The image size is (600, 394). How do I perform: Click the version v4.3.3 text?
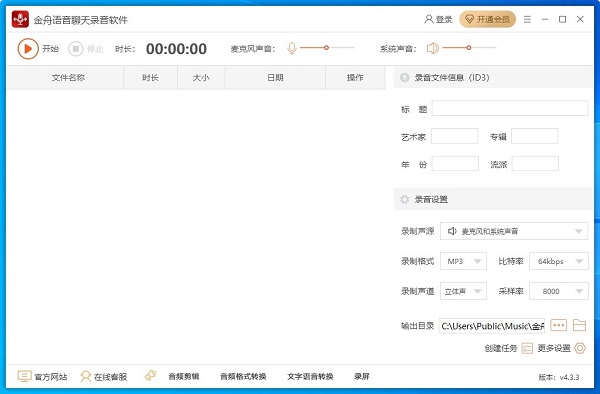point(559,377)
